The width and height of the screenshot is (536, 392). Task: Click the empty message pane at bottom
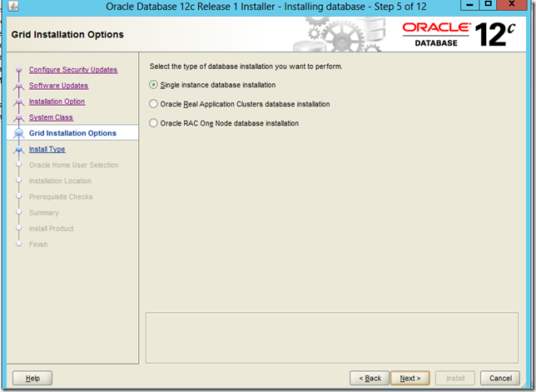pyautogui.click(x=332, y=338)
